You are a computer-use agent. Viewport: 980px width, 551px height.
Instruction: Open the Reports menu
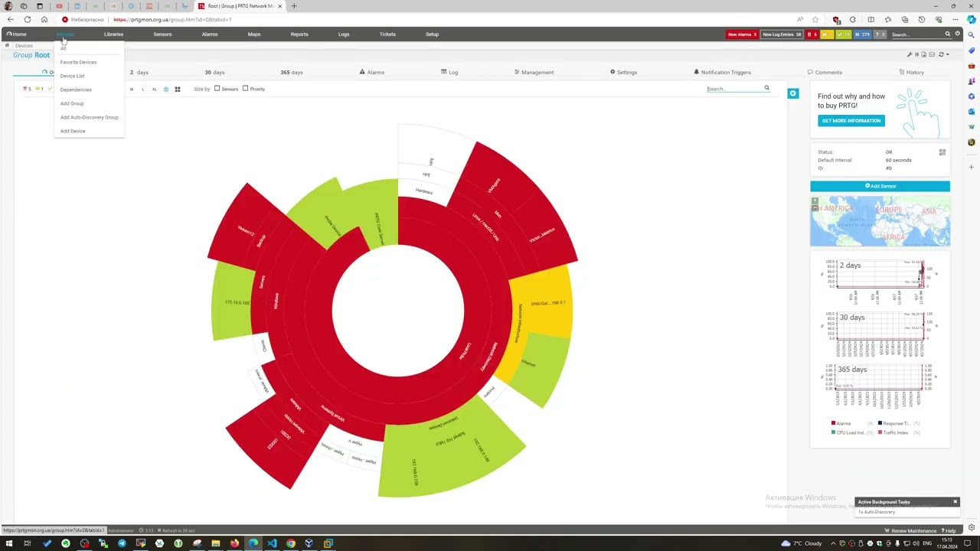click(299, 34)
